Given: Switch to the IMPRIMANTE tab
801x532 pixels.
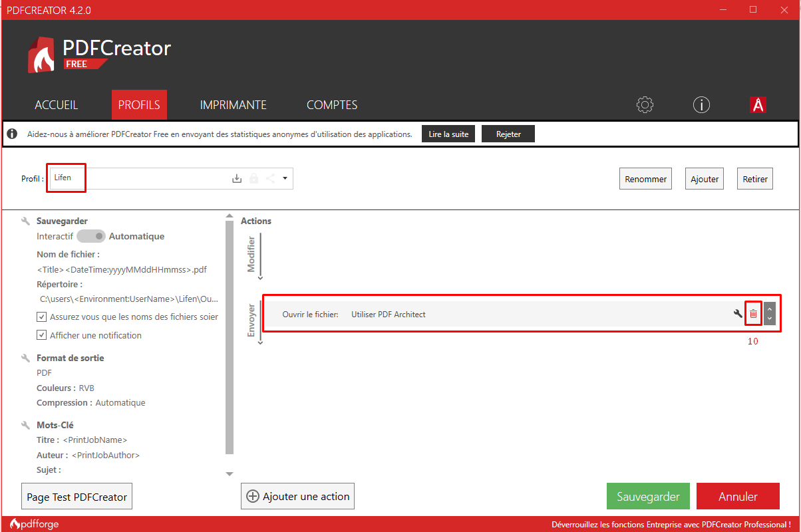Looking at the screenshot, I should [x=234, y=105].
